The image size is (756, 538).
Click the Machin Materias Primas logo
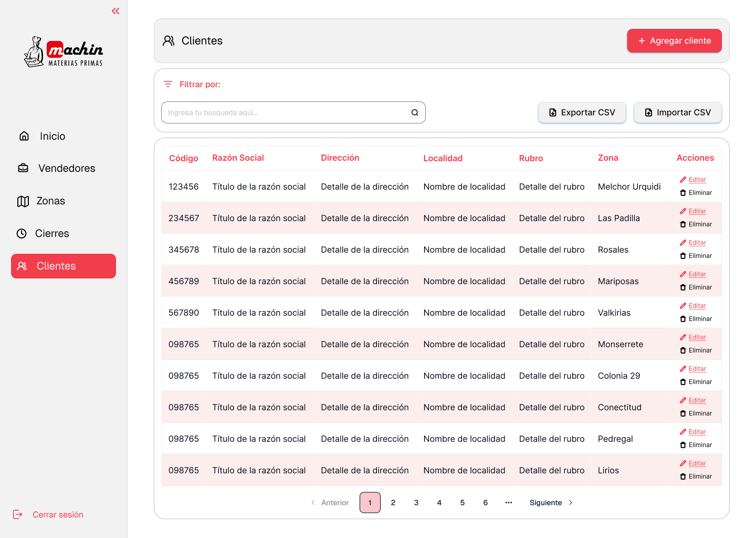64,52
